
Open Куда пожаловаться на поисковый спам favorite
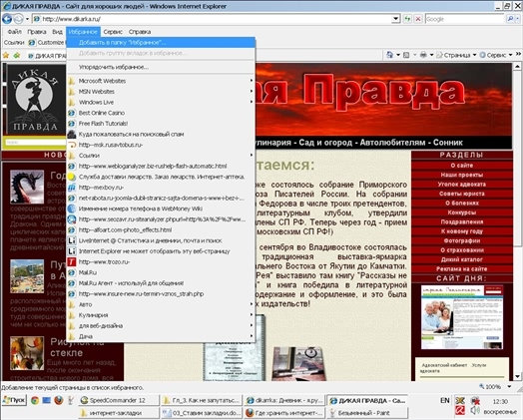[x=161, y=135]
